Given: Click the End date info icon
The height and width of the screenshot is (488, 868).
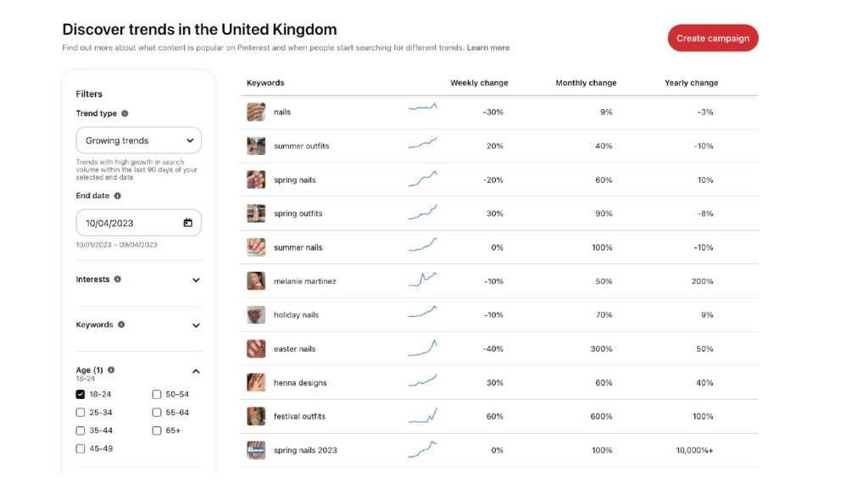Looking at the screenshot, I should (x=118, y=196).
